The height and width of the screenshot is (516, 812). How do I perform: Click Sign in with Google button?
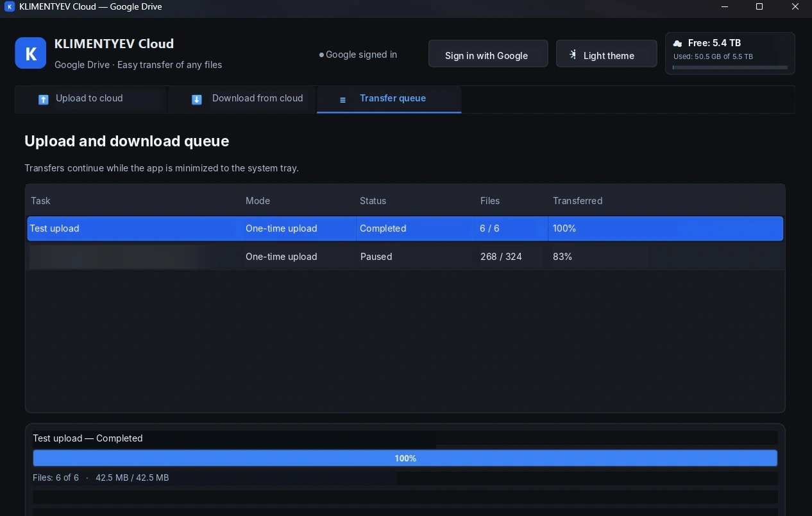(x=488, y=53)
